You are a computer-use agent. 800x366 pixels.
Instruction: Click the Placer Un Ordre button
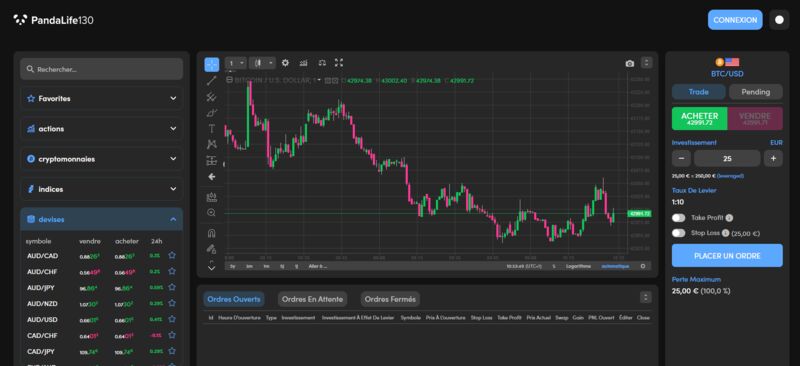tap(727, 256)
